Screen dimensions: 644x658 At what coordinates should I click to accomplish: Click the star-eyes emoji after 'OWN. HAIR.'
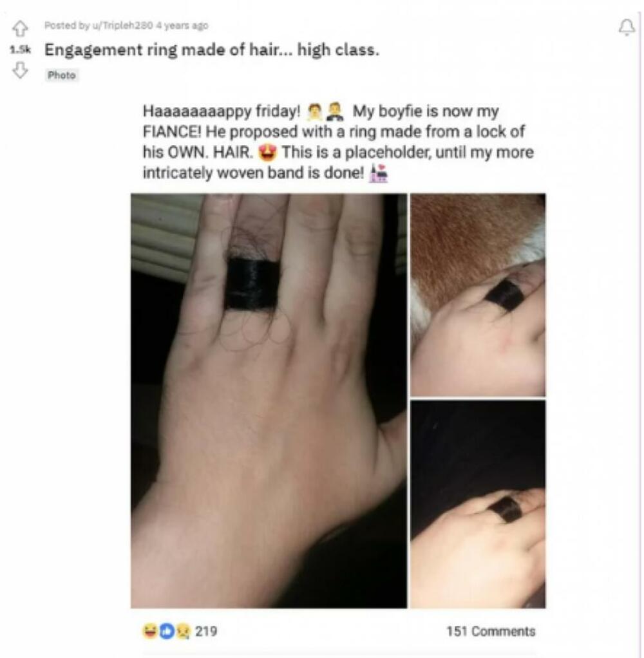pyautogui.click(x=267, y=153)
